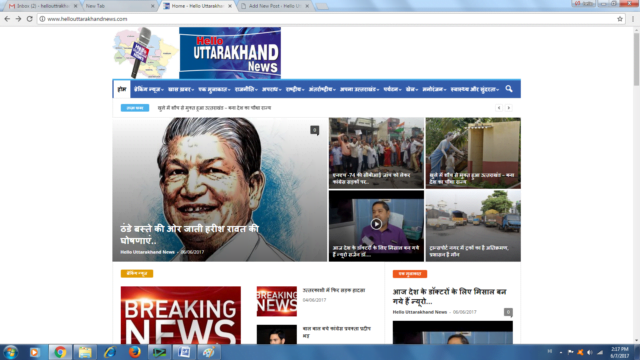Viewport: 640px width, 360px height.
Task: Open the Khel menu item
Action: [x=412, y=89]
